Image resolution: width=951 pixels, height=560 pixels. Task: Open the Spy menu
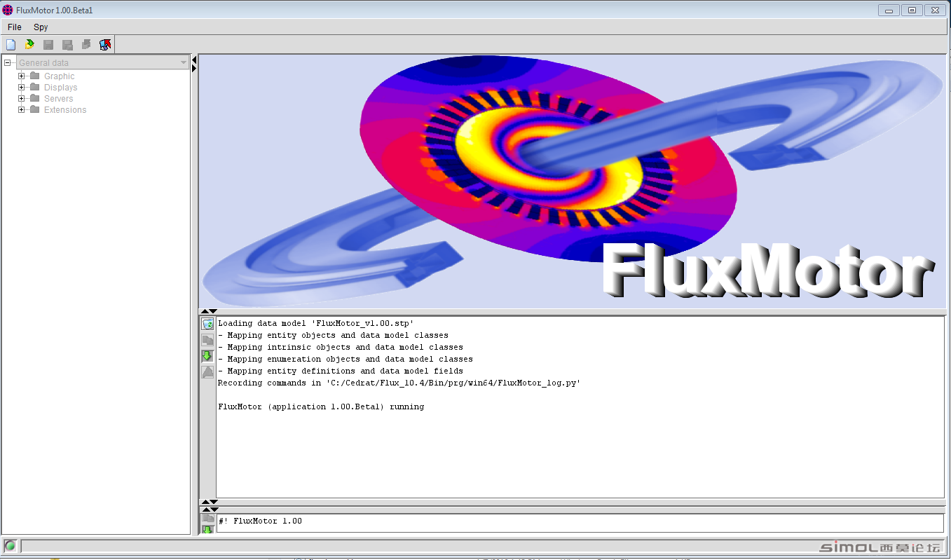[x=41, y=27]
